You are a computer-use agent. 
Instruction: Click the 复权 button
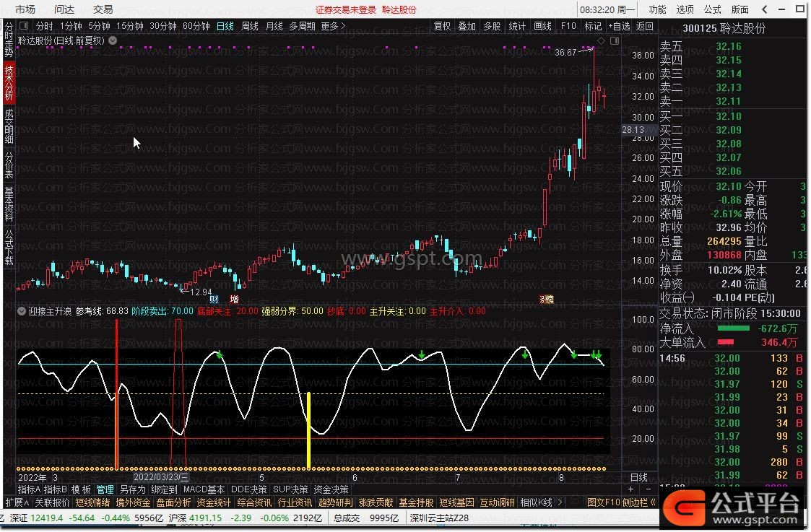(442, 26)
